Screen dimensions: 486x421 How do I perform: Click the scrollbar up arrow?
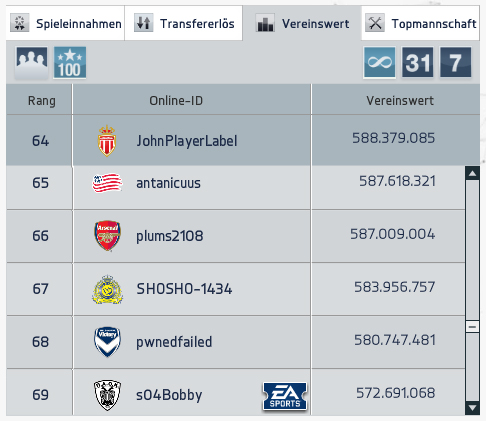click(472, 173)
